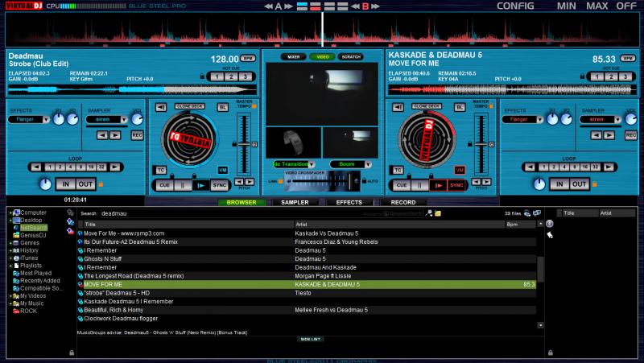Screen dimensions: 644x363
Task: Click play button on right deck
Action: [438, 186]
